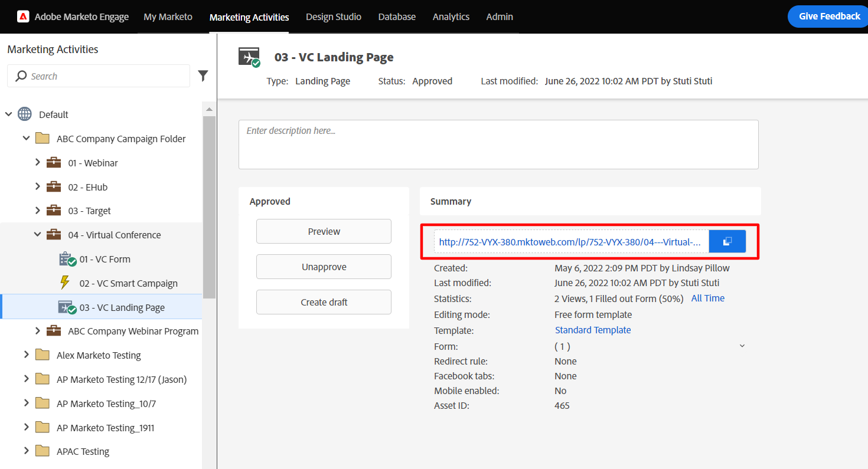Click the Give Feedback button

[x=828, y=17]
